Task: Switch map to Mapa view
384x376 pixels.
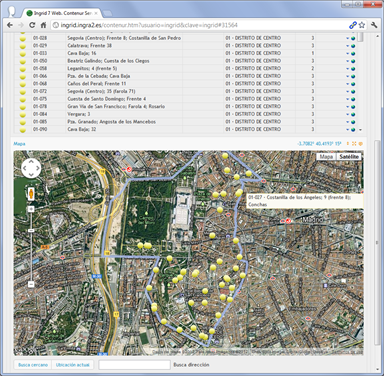Action: click(x=326, y=157)
